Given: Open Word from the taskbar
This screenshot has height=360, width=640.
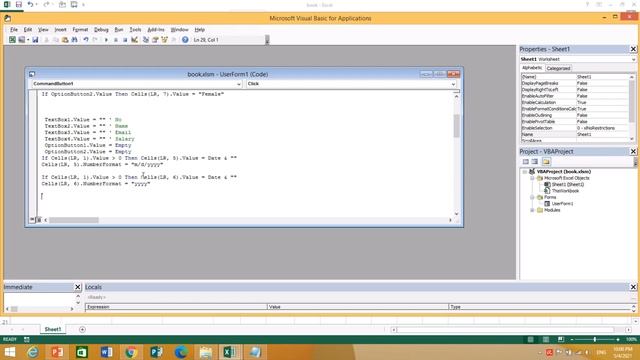Looking at the screenshot, I should (x=106, y=352).
